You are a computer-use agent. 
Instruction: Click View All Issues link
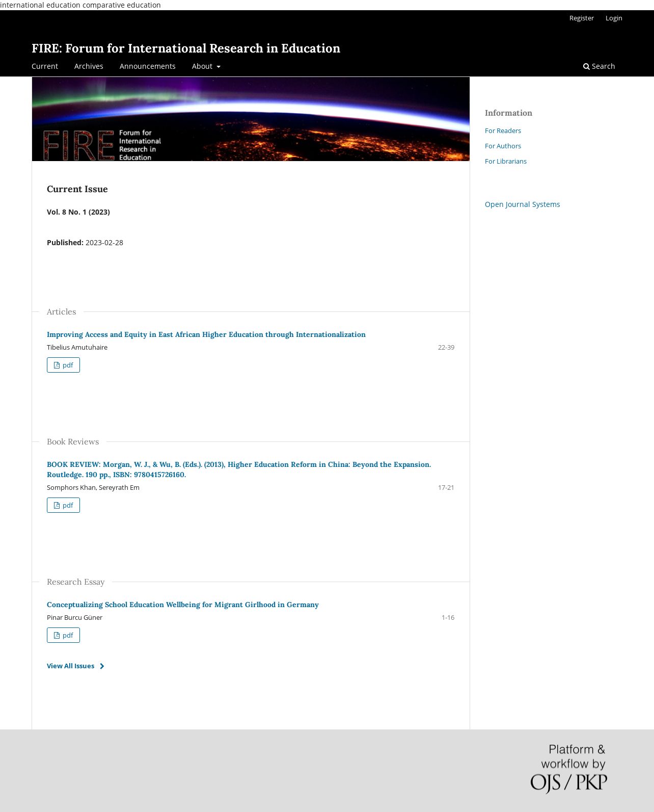75,666
